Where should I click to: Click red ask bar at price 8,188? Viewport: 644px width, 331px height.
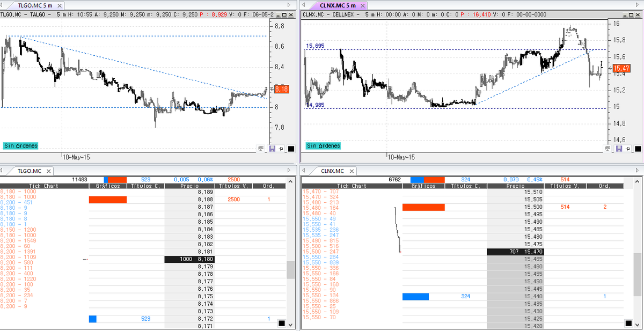[107, 200]
